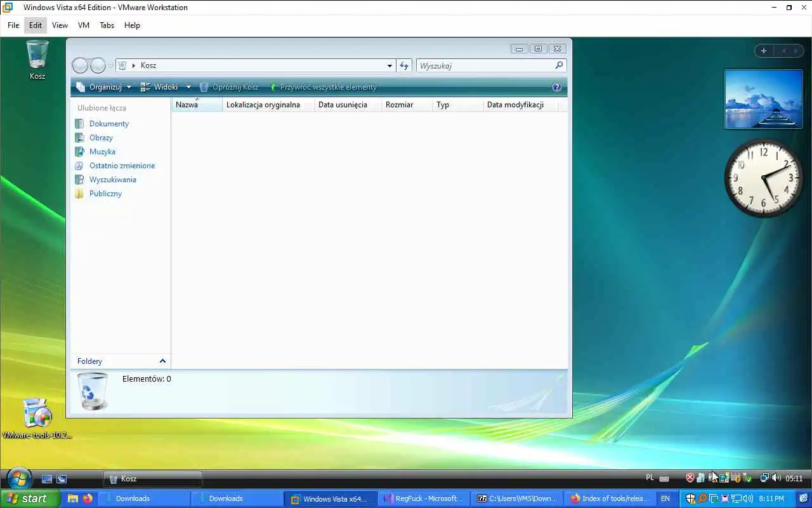Image resolution: width=812 pixels, height=508 pixels.
Task: Click the Wyszukaj search field
Action: (485, 65)
